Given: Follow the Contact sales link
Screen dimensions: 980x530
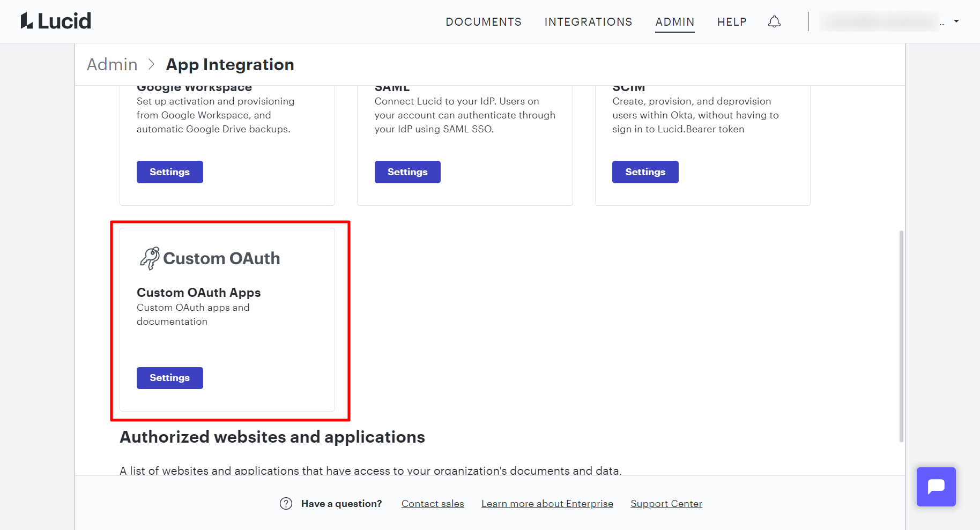Looking at the screenshot, I should pos(433,504).
